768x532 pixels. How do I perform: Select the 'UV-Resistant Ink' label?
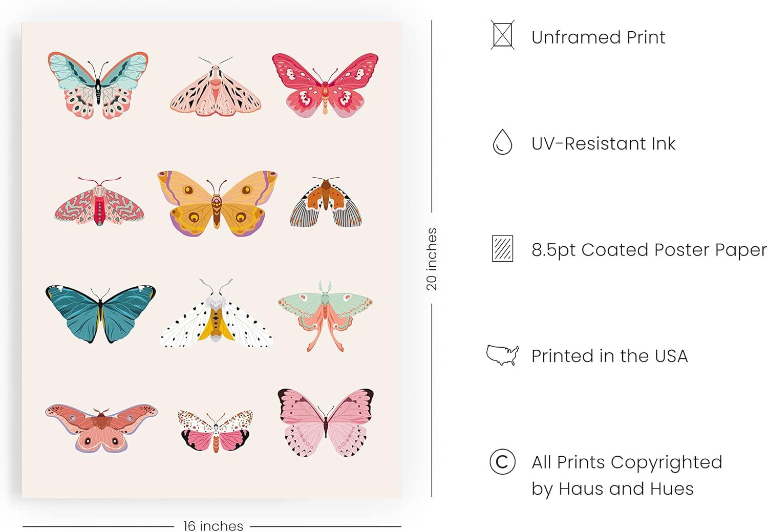click(603, 143)
